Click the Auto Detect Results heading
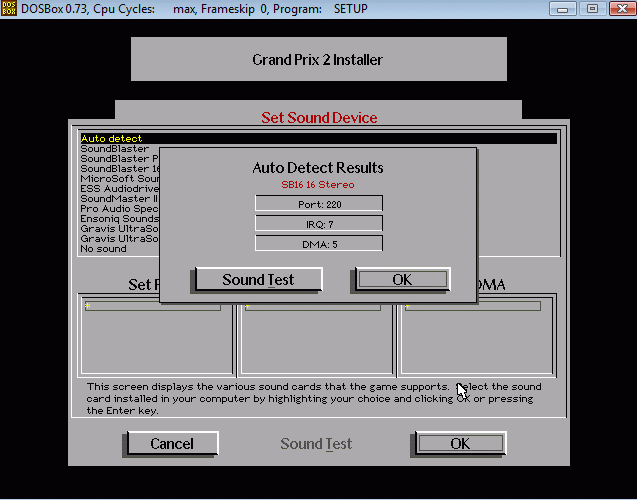 (x=318, y=168)
